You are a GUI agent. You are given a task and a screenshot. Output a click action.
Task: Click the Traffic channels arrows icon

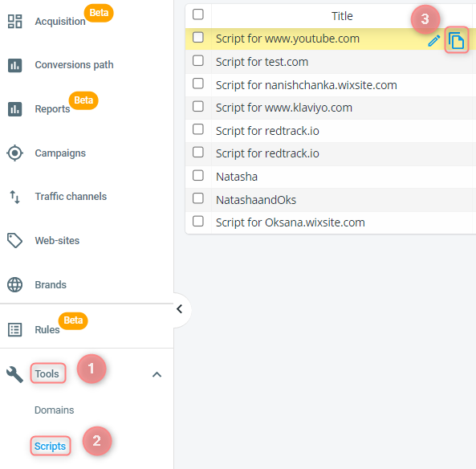pyautogui.click(x=15, y=197)
